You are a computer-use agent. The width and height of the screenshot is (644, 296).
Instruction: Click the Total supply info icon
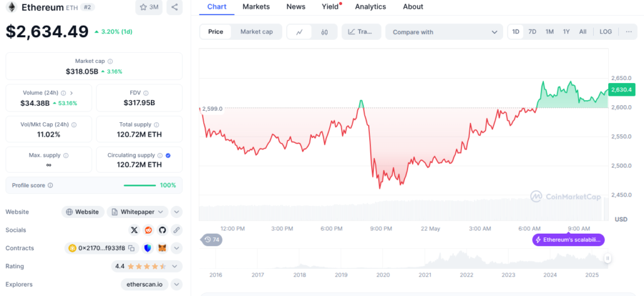157,125
